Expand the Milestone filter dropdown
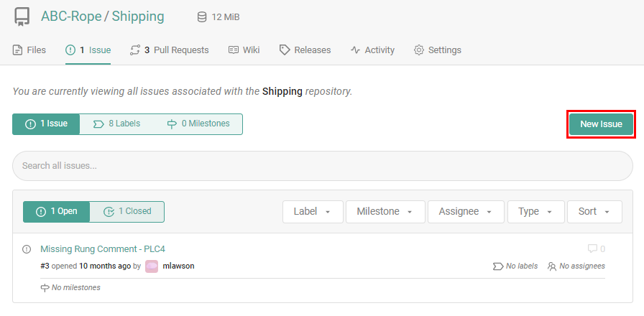 (x=385, y=211)
